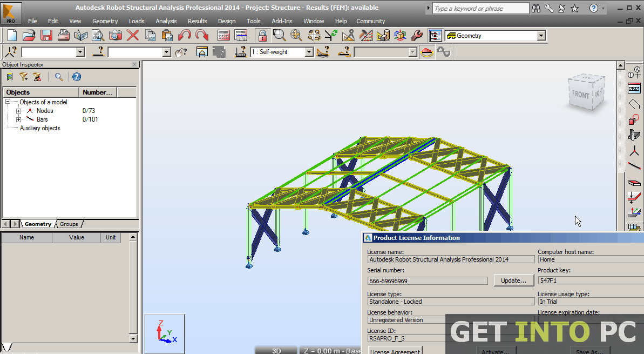The image size is (644, 354).
Task: Click the serial number field
Action: click(427, 281)
